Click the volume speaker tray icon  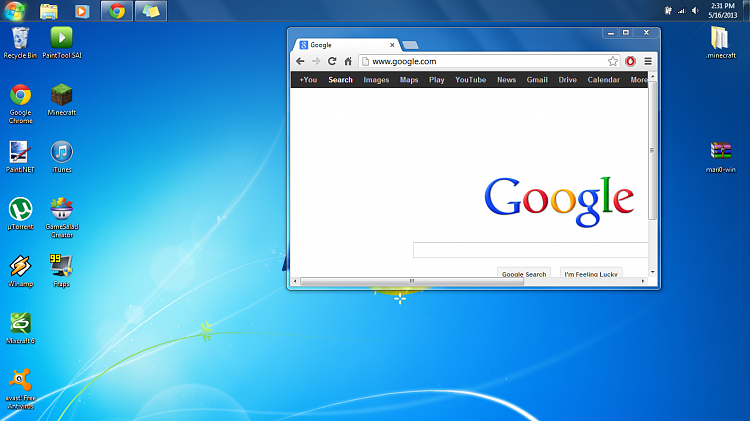point(695,11)
